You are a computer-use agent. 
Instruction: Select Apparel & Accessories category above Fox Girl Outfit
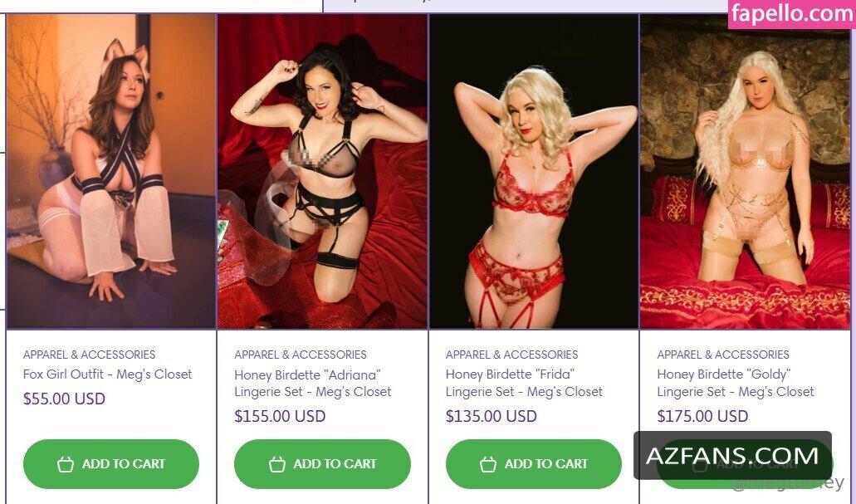click(x=89, y=355)
